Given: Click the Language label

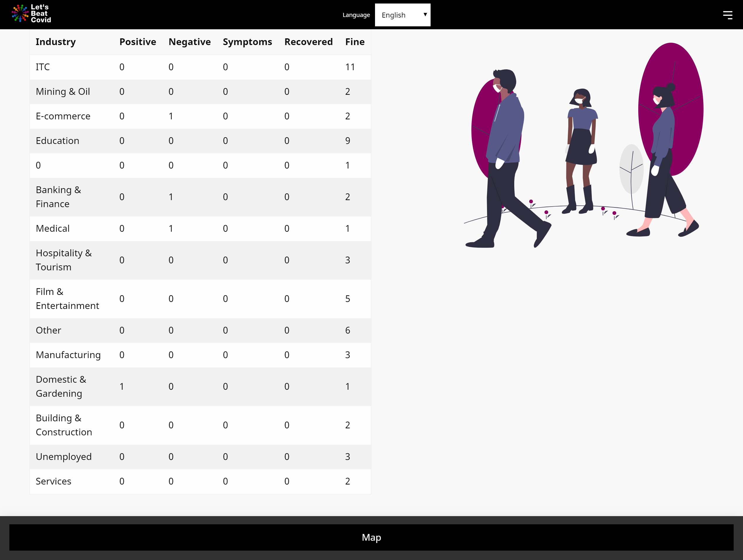Looking at the screenshot, I should [356, 15].
